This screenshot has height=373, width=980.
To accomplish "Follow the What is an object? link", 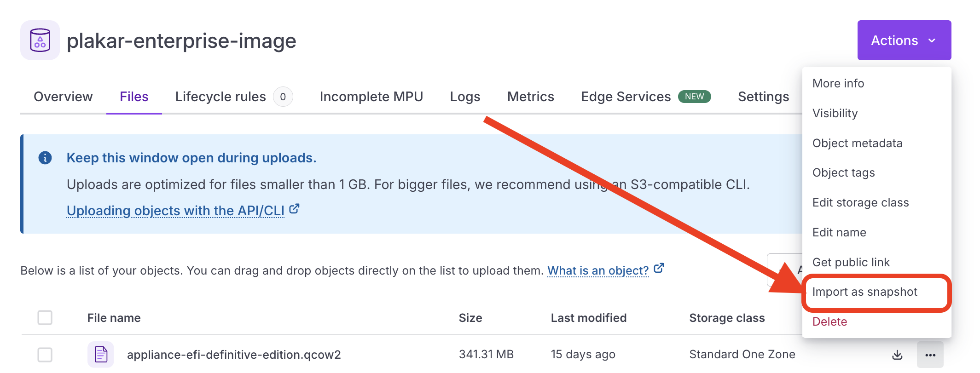I will (598, 270).
